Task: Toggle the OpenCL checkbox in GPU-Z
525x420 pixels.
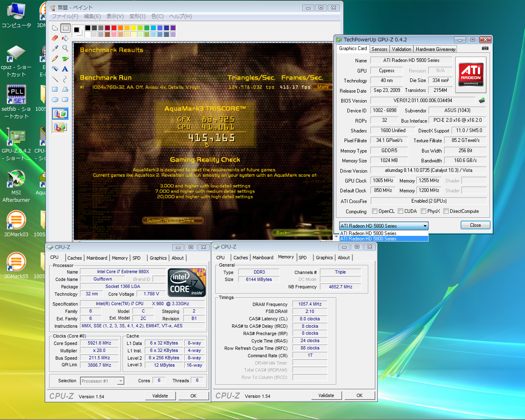Action: 374,211
